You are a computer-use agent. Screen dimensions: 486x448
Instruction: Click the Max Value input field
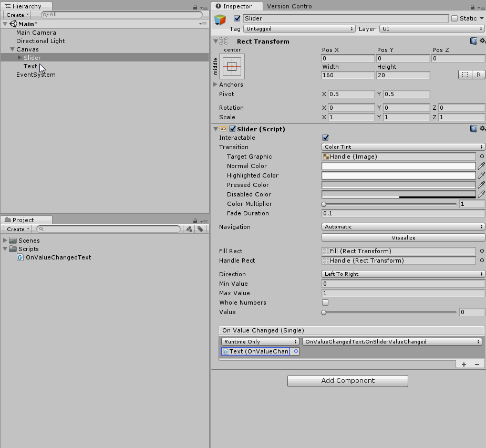point(402,293)
